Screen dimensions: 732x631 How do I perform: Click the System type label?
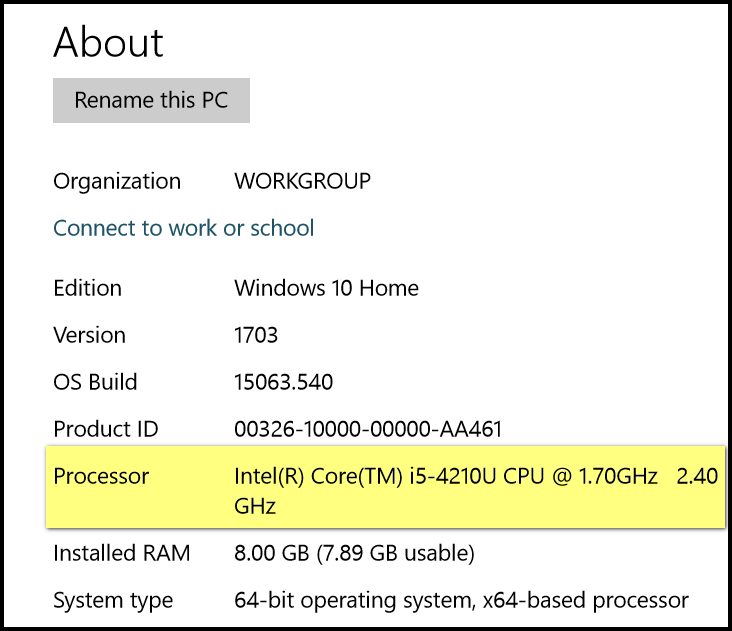(x=113, y=601)
